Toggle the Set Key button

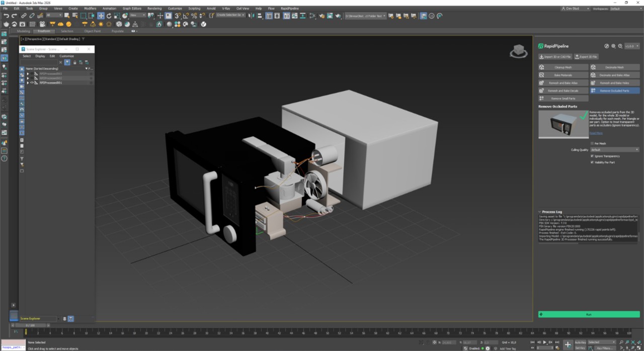tap(581, 348)
